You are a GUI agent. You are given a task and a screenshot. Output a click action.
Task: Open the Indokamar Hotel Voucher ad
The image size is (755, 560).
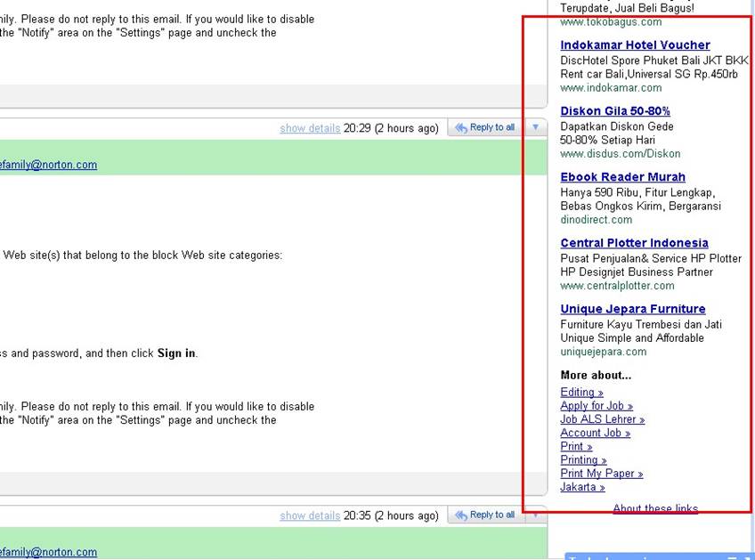635,45
